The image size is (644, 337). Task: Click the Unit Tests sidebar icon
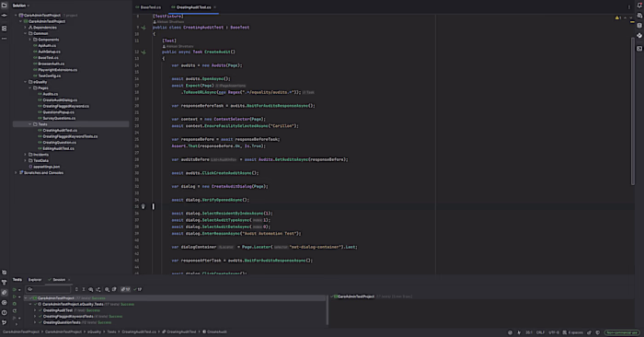tap(4, 292)
